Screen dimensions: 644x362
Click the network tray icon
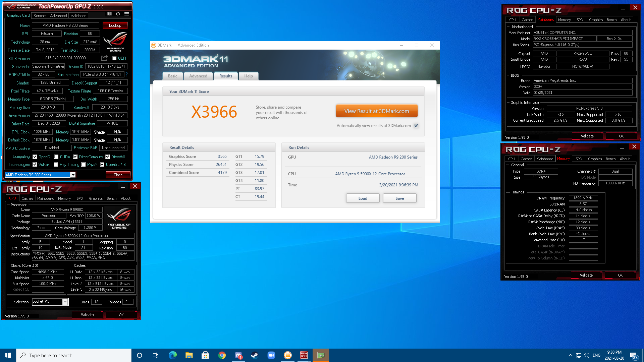pos(578,355)
